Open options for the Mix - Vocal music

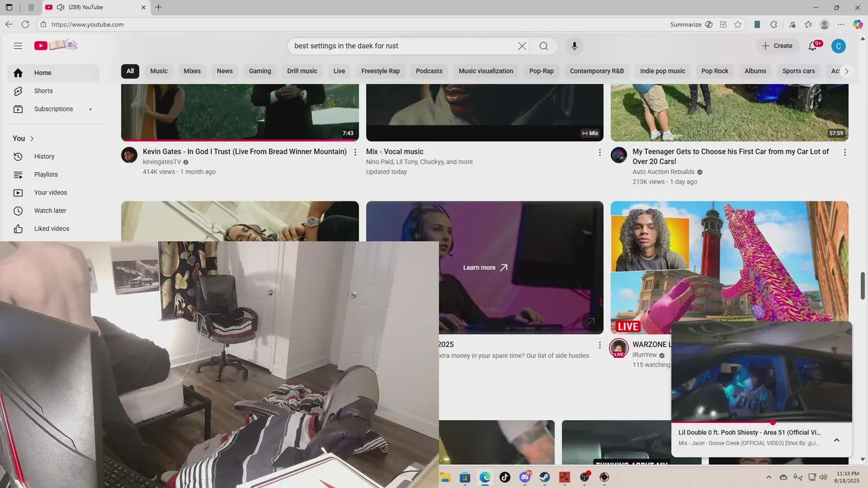tap(599, 152)
